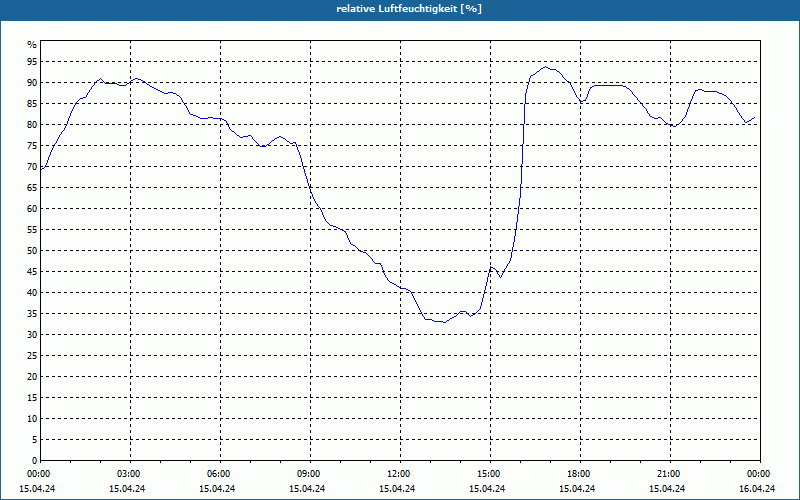800x500 pixels.
Task: Click the 12:00 time axis label
Action: [397, 474]
